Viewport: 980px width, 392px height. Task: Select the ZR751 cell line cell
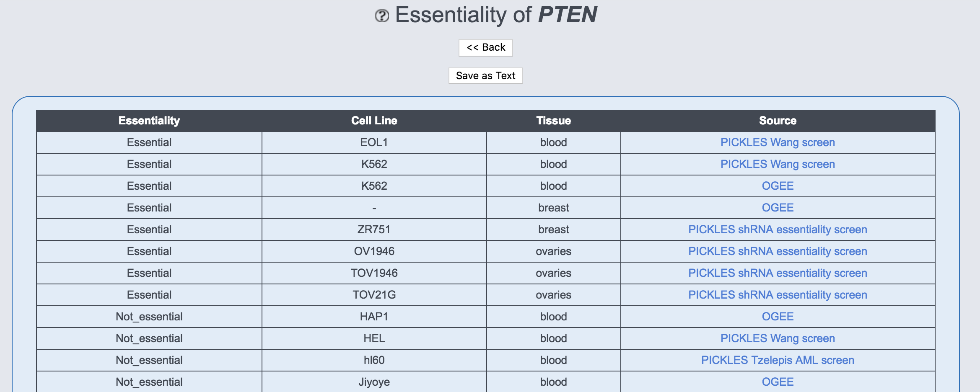point(374,230)
